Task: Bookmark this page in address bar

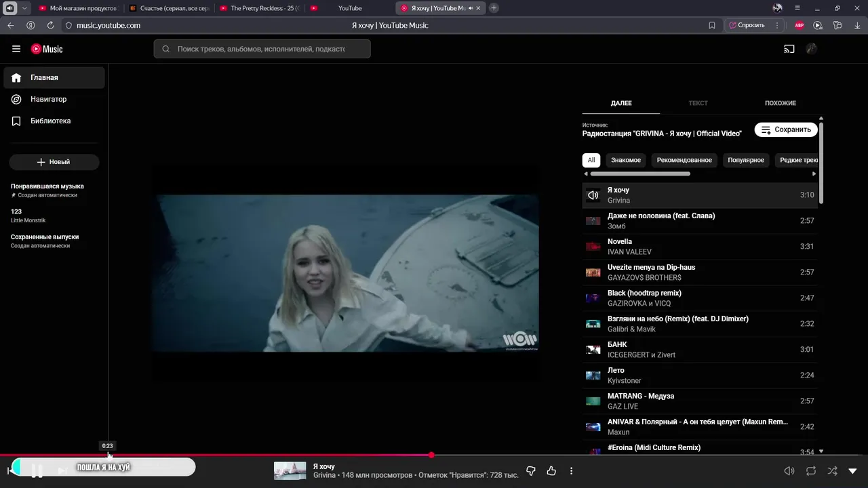Action: tap(712, 25)
